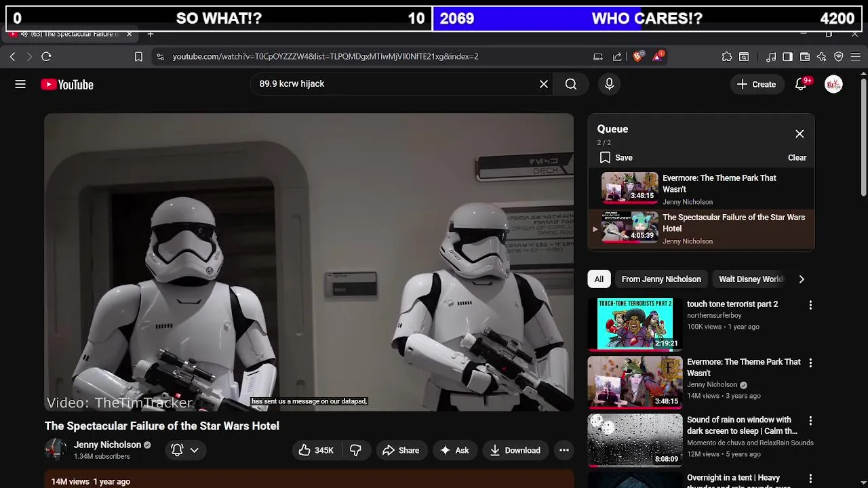Screen dimensions: 868x488
Task: Open the browser main menu hamburger
Action: coord(856,57)
